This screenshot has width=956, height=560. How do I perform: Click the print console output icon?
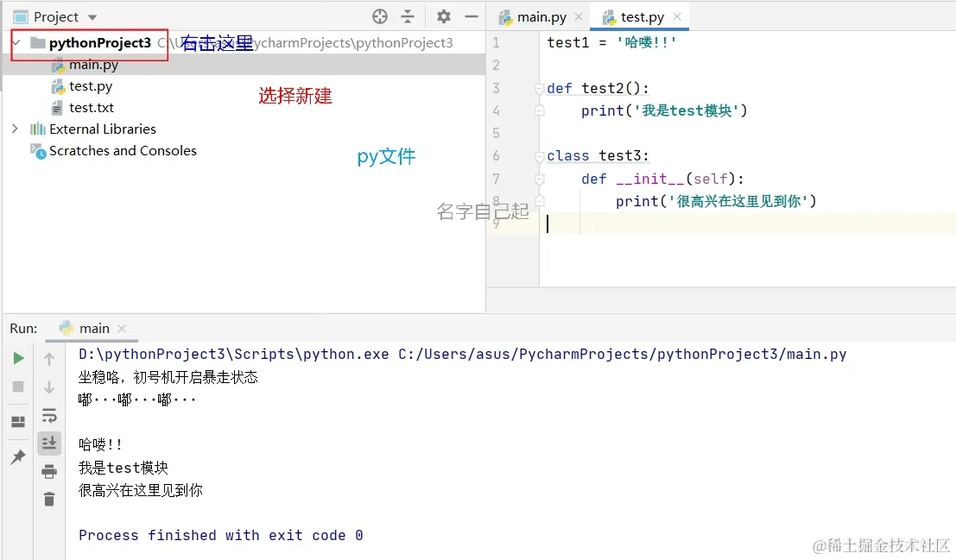[49, 471]
